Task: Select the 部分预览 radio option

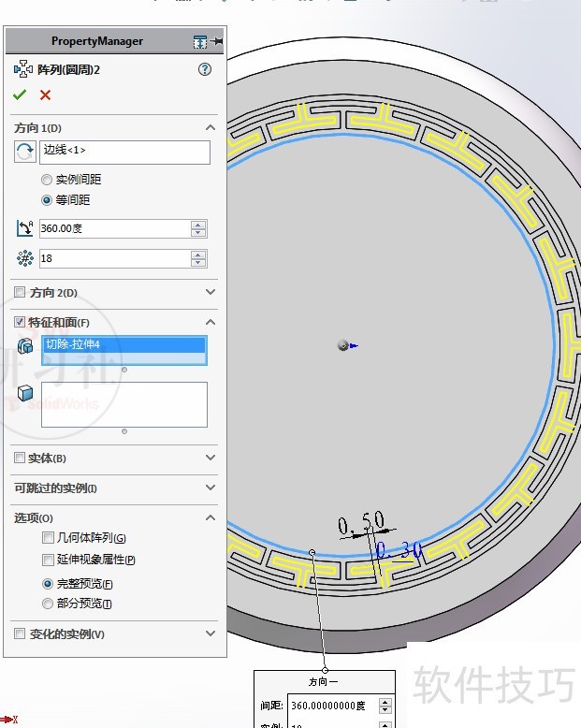Action: (x=48, y=604)
